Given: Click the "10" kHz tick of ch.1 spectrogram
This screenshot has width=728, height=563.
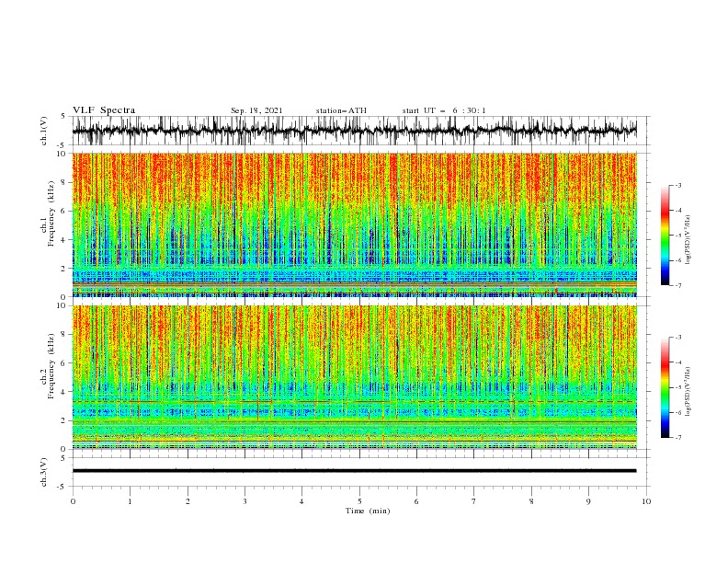Looking at the screenshot, I should pos(62,154).
